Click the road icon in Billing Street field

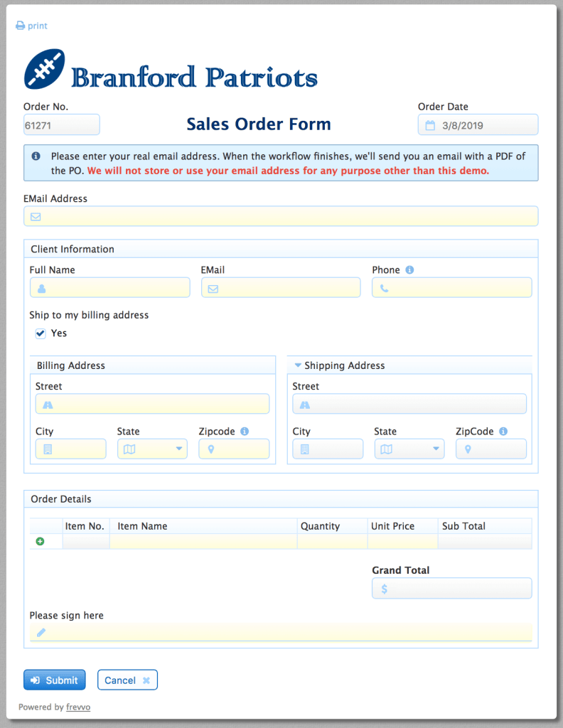click(48, 405)
